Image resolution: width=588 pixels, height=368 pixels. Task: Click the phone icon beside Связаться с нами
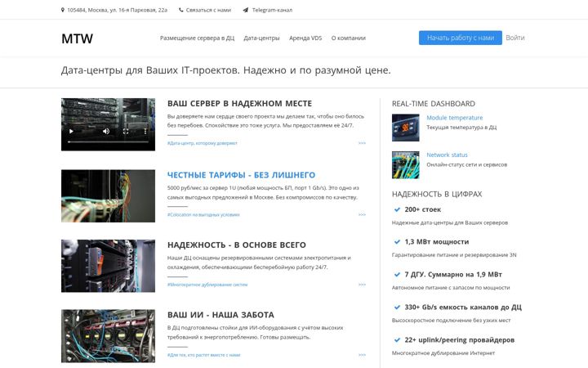click(x=181, y=10)
